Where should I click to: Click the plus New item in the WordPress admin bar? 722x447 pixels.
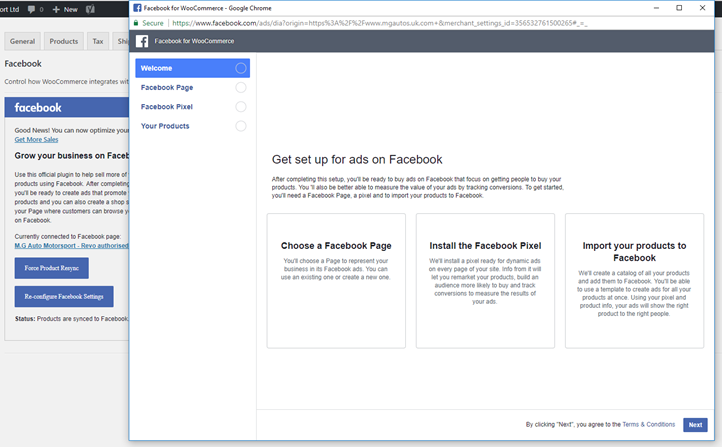pos(65,9)
